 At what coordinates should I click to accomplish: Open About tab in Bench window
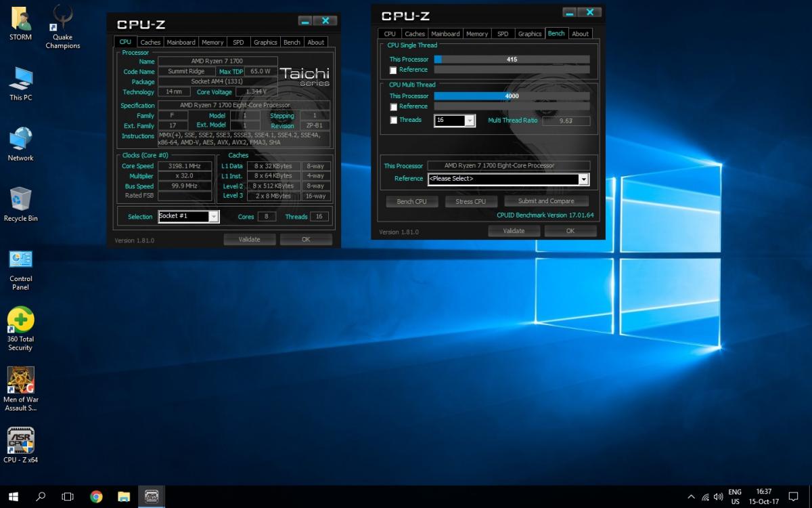[x=581, y=34]
